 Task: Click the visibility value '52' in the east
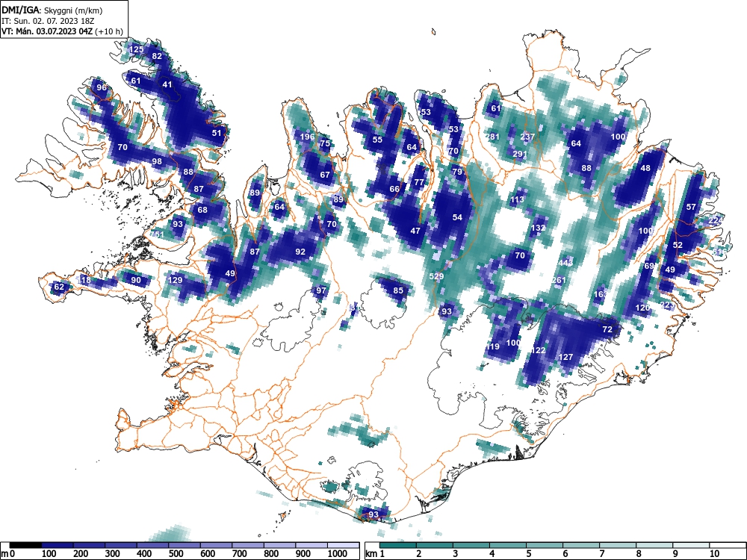pos(678,245)
